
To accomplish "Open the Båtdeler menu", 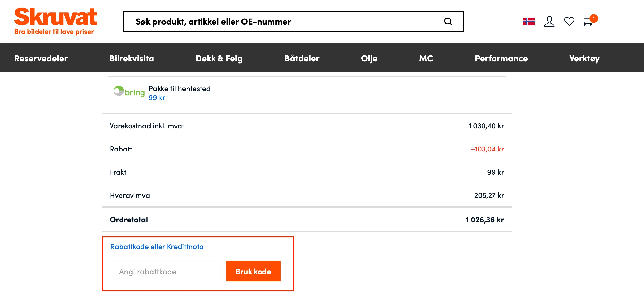I will (302, 58).
